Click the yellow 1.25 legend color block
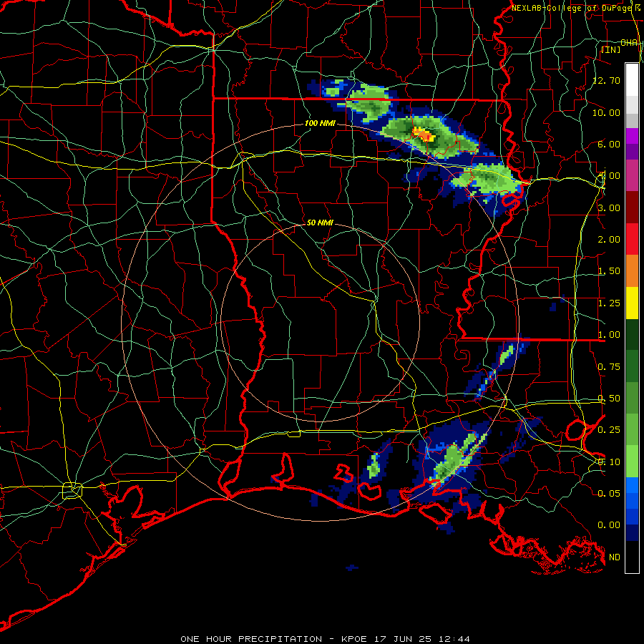Viewport: 644px width, 644px height. pyautogui.click(x=632, y=303)
